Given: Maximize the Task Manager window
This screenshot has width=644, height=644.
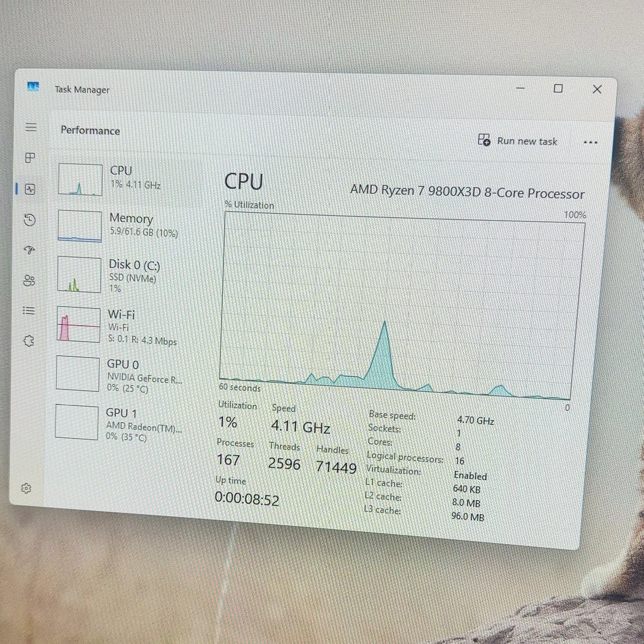Looking at the screenshot, I should (x=558, y=88).
